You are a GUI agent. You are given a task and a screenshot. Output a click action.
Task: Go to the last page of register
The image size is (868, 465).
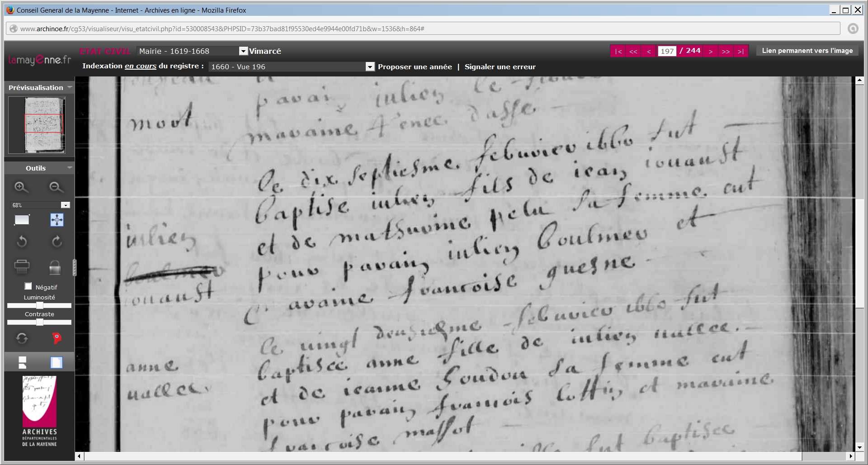point(741,52)
